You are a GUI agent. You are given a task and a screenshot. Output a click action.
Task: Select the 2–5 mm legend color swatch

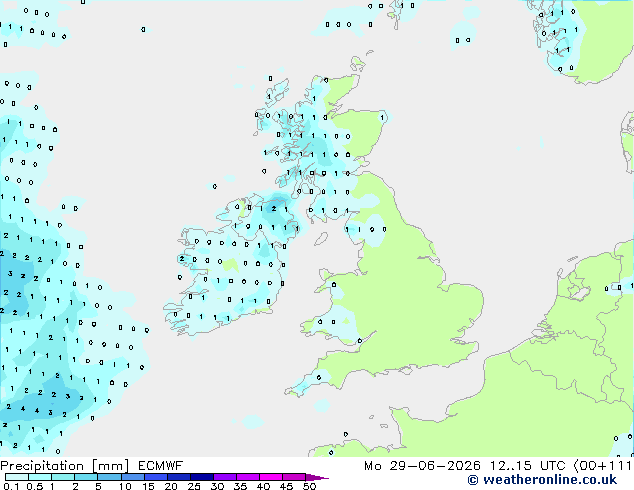(x=86, y=477)
